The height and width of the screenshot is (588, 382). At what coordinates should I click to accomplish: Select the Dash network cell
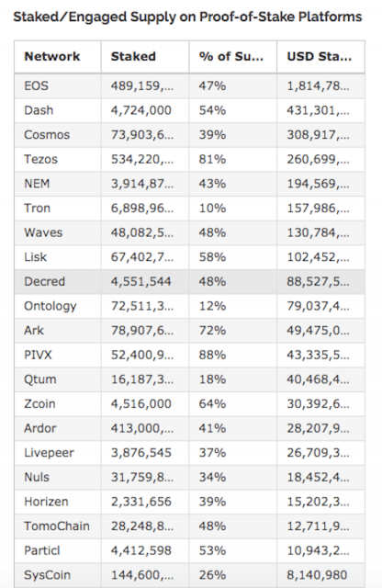tap(58, 110)
